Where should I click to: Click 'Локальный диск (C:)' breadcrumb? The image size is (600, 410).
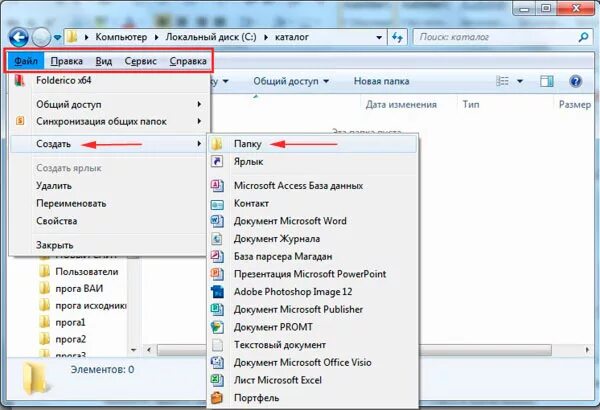tap(211, 37)
